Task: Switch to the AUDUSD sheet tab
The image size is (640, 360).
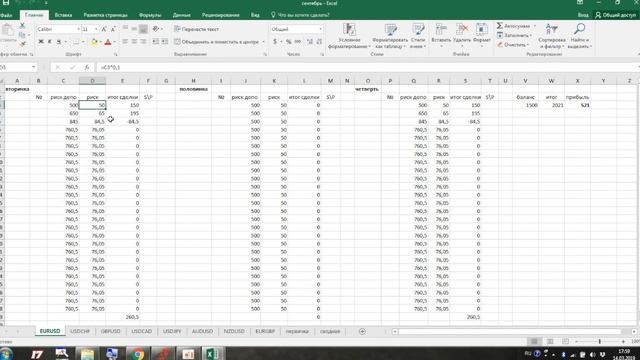Action: point(202,331)
